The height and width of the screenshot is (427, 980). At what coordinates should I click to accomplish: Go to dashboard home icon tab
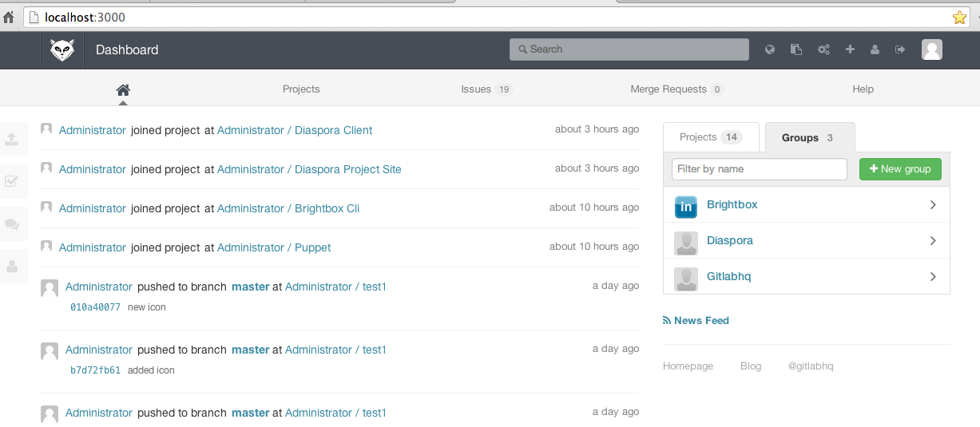point(123,89)
